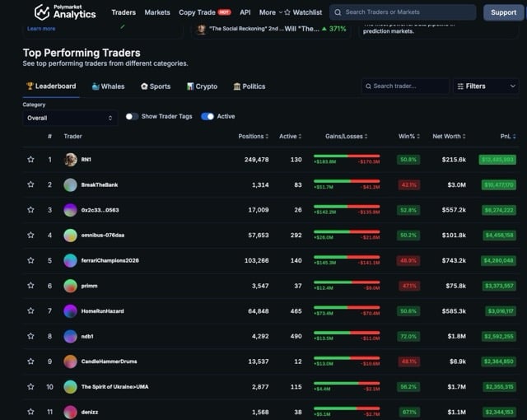This screenshot has width=527, height=420.
Task: Click BreakTheBank gains/losses bar
Action: tap(347, 181)
